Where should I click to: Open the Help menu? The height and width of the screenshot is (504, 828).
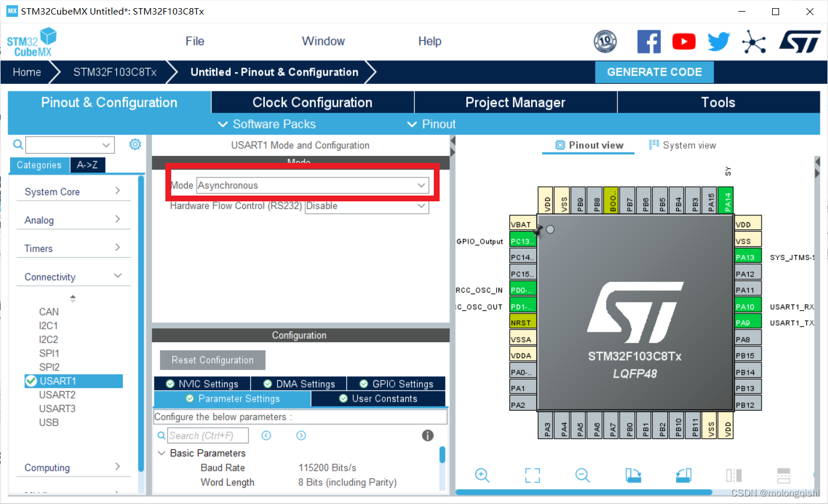tap(430, 41)
